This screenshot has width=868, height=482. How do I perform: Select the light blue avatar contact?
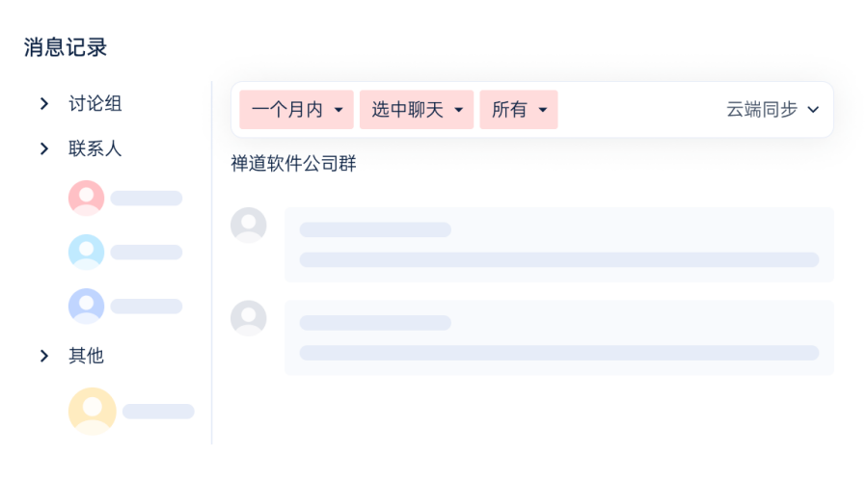[87, 252]
